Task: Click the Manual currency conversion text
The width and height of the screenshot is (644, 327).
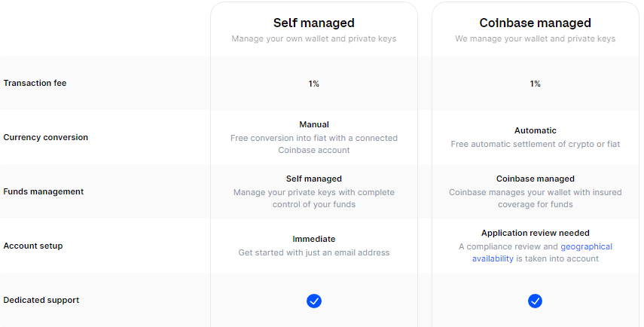Action: [x=313, y=124]
